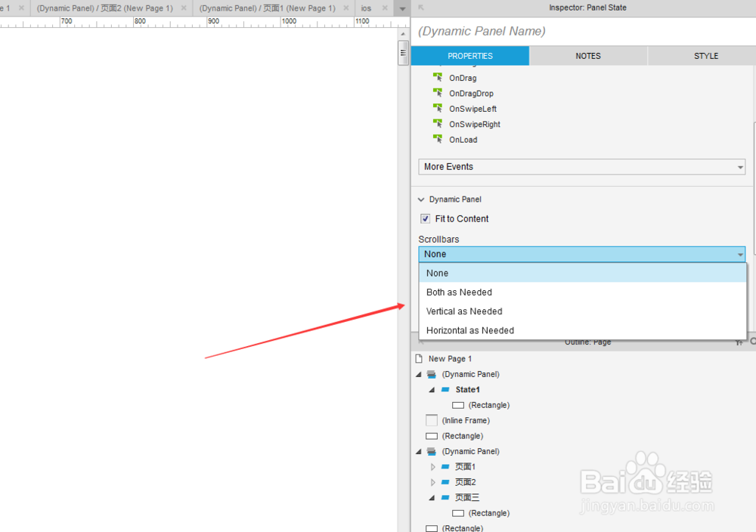
Task: Open the tab list dropdown arrow
Action: coord(402,8)
